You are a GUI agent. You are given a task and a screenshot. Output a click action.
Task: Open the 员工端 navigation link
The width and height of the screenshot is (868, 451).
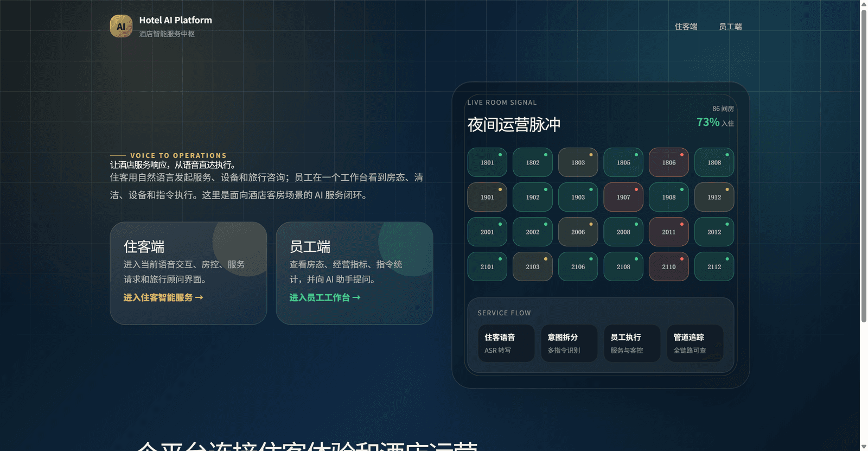click(730, 27)
